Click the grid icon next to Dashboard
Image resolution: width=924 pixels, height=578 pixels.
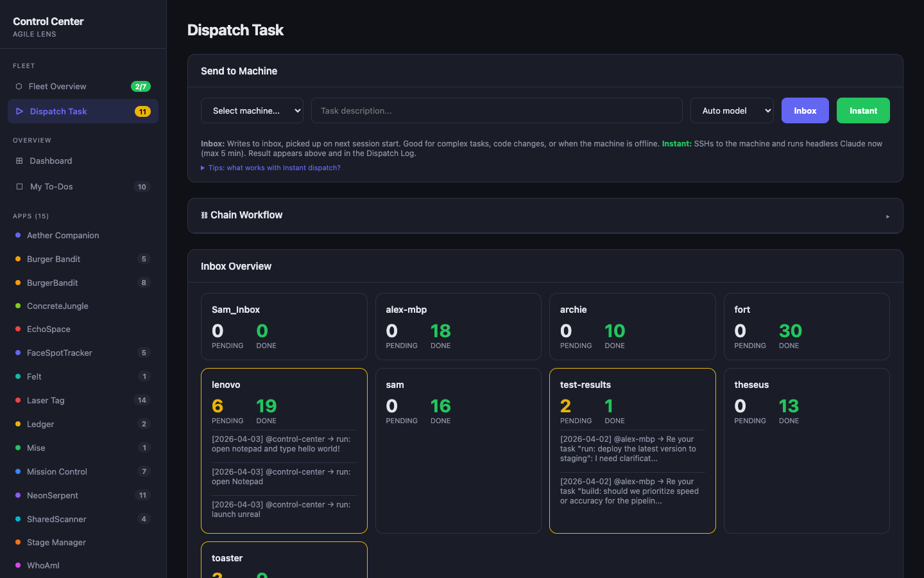[18, 161]
